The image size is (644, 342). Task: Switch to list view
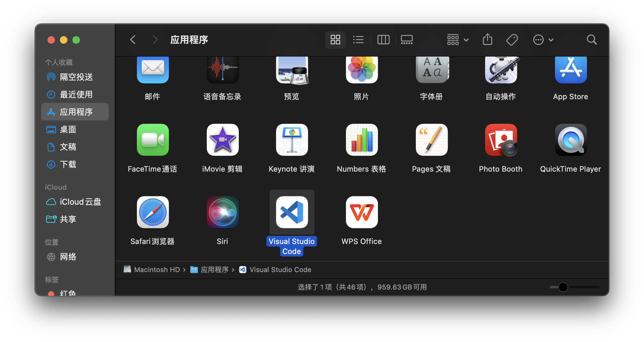coord(358,40)
